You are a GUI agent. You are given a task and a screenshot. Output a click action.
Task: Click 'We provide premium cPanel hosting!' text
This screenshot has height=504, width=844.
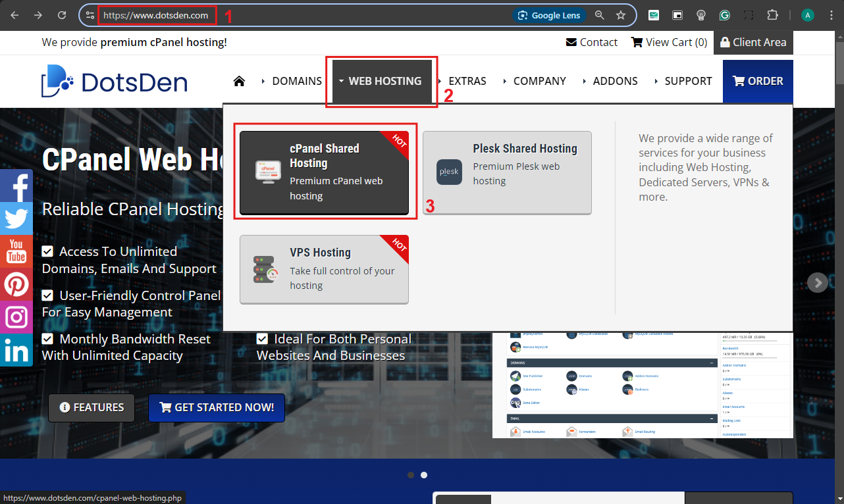[134, 42]
